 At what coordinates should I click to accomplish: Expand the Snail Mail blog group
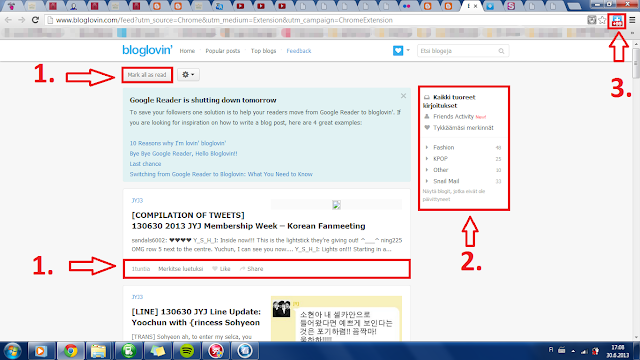click(427, 181)
